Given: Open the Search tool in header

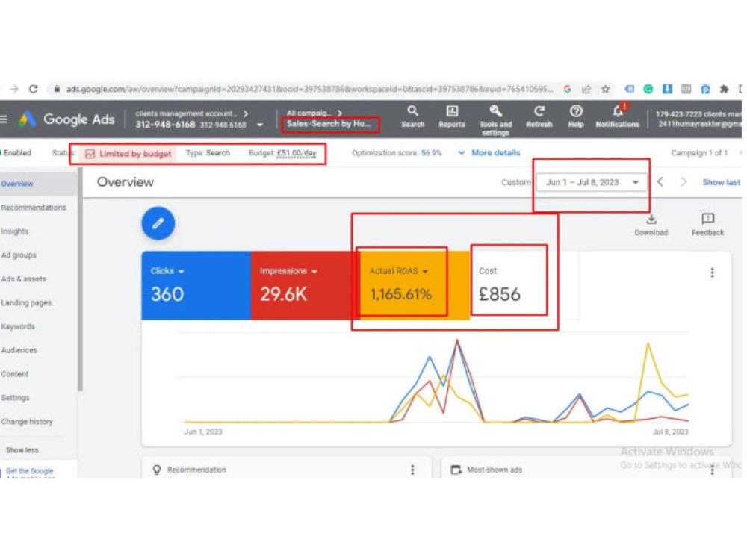Looking at the screenshot, I should (x=412, y=117).
